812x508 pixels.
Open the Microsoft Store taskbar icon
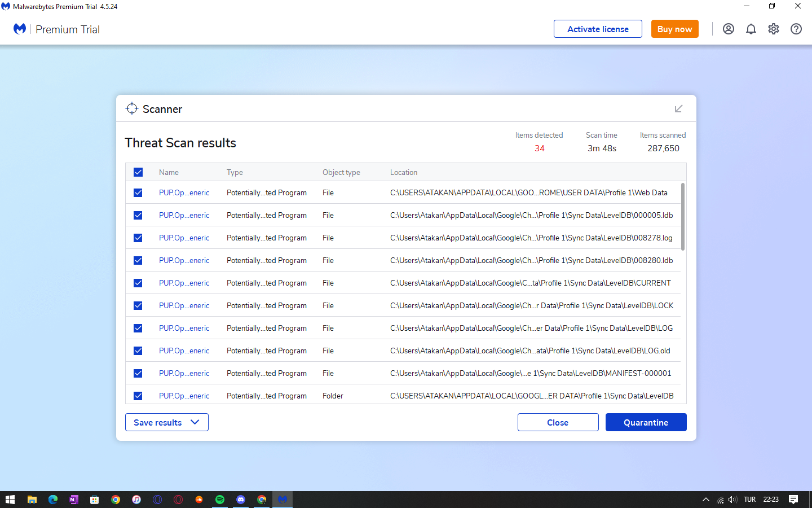pyautogui.click(x=95, y=500)
